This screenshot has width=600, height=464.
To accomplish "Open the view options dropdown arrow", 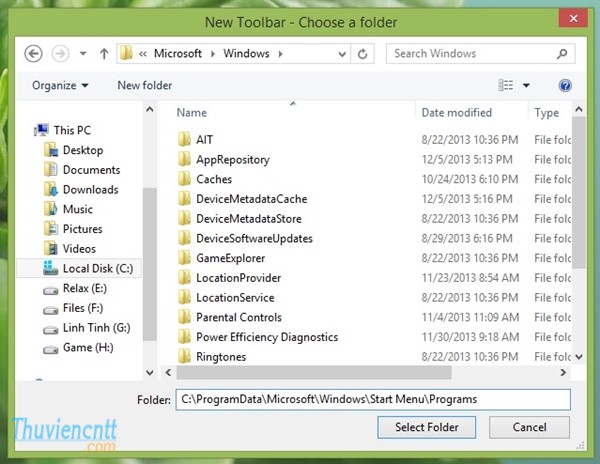I will point(526,85).
